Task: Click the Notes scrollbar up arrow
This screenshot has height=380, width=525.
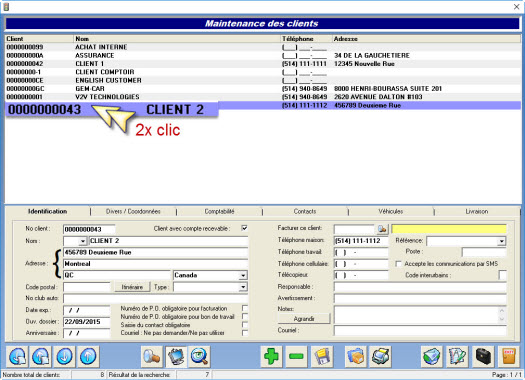Action: (x=502, y=310)
